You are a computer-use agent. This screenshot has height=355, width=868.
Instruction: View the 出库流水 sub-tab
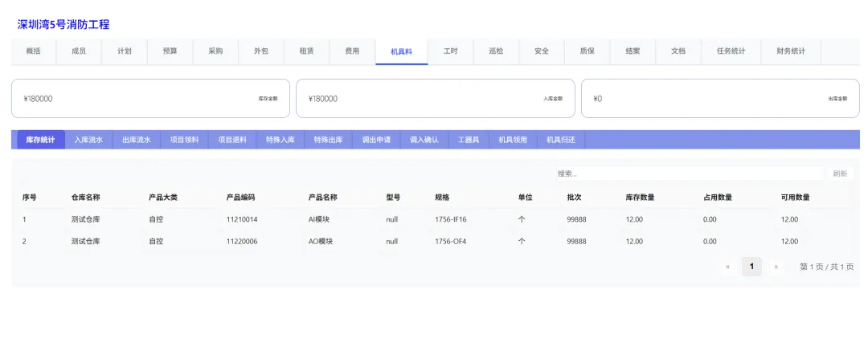pyautogui.click(x=136, y=140)
